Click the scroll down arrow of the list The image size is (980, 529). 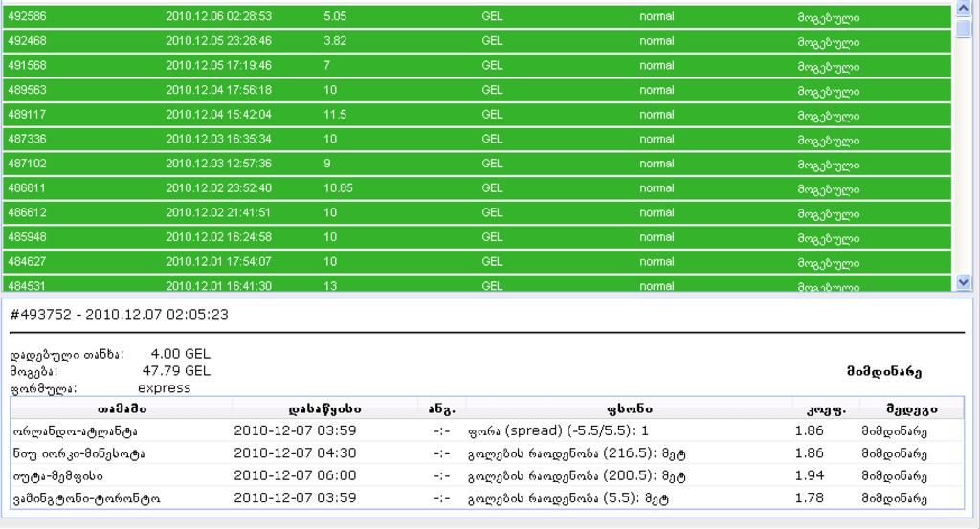click(963, 282)
